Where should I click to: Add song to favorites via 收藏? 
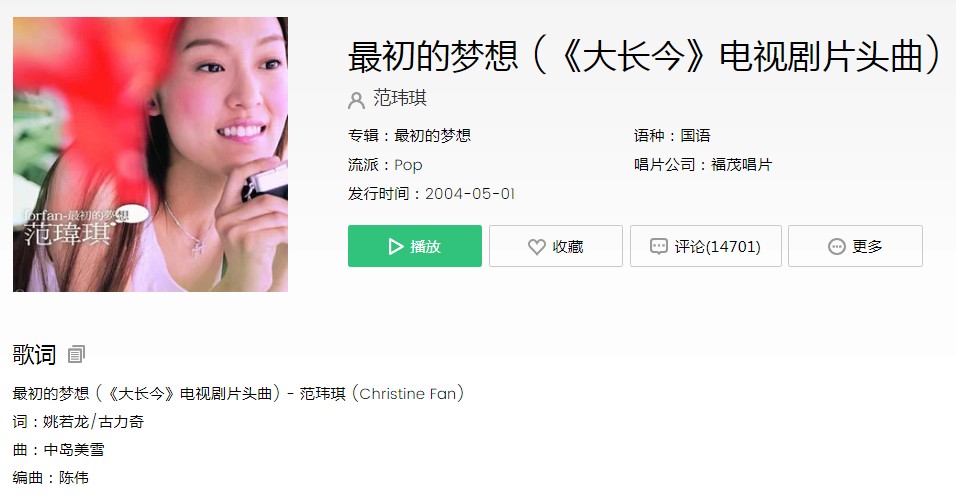(555, 246)
